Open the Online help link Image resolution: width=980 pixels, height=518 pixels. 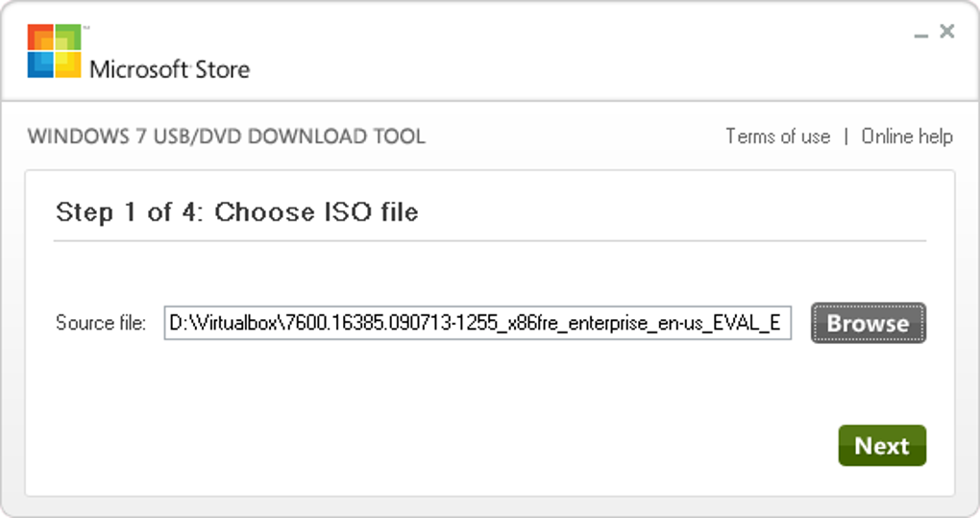coord(907,136)
